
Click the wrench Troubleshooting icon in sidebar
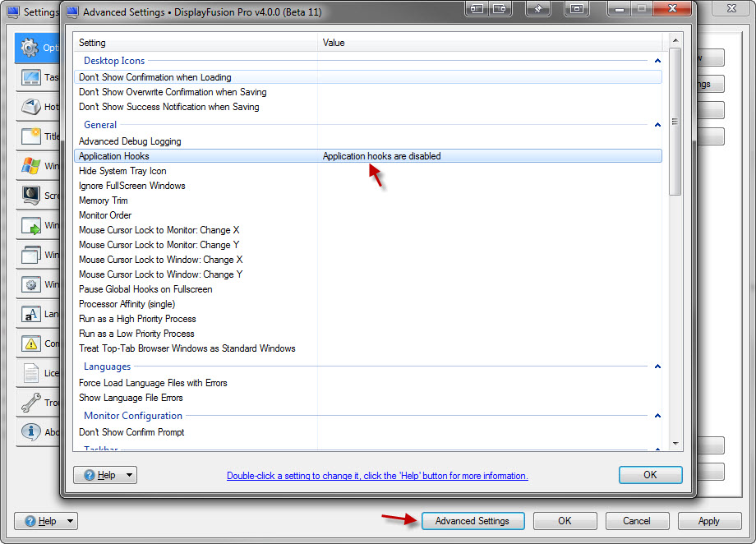31,403
